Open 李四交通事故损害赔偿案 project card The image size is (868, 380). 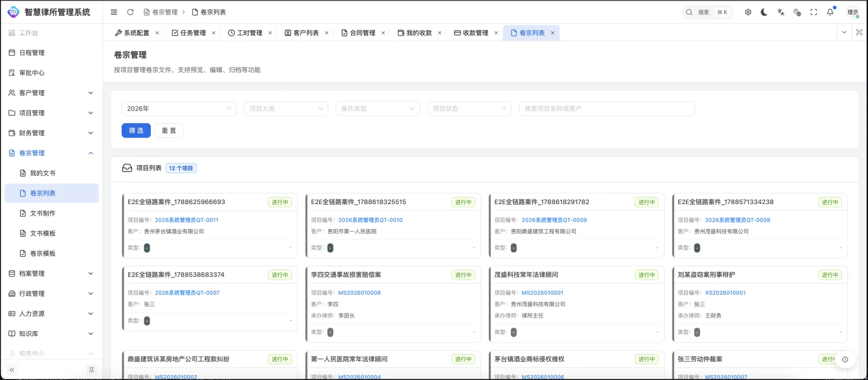point(393,304)
